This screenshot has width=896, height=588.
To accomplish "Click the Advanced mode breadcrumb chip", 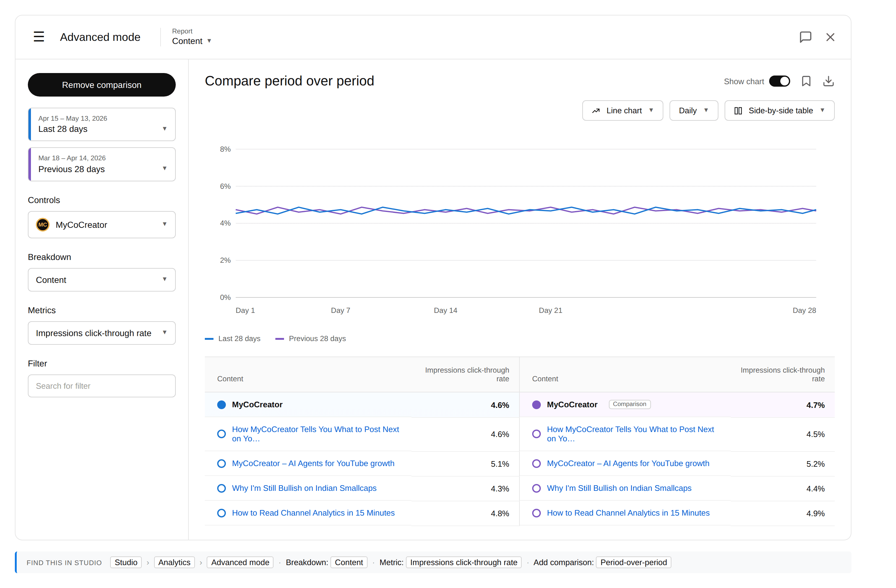I will click(240, 562).
